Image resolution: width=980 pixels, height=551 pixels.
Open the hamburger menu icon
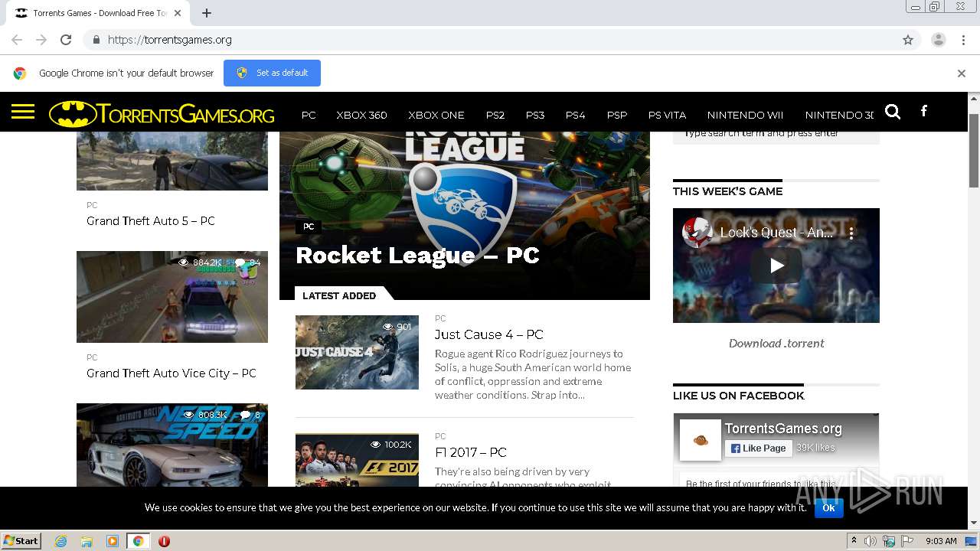[x=23, y=112]
